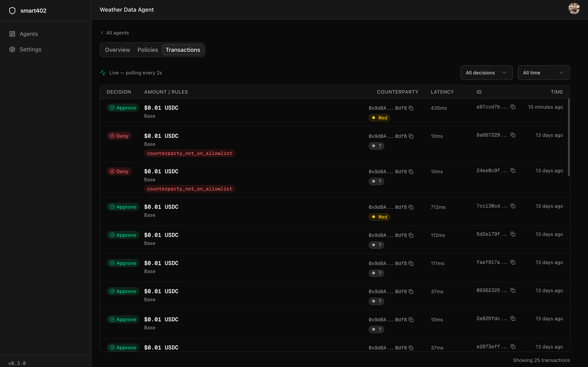Click the counterparty_not_on_allowlist rule badge
Image resolution: width=588 pixels, height=367 pixels.
pyautogui.click(x=189, y=153)
